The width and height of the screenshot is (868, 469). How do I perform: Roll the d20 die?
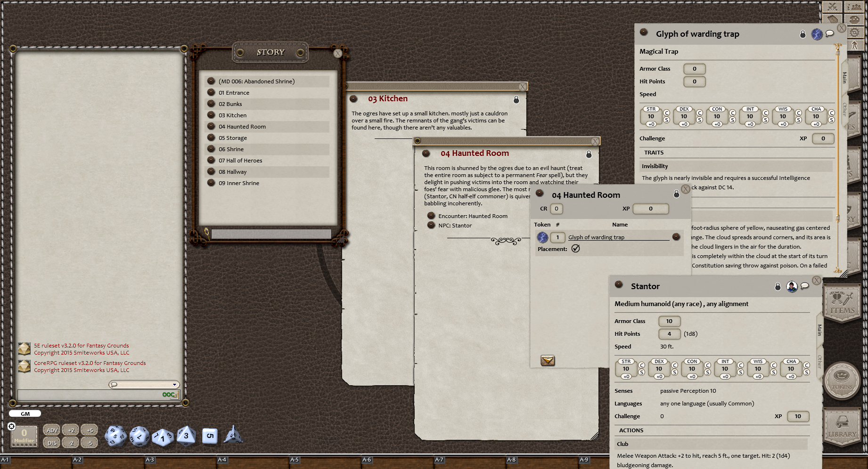(117, 436)
